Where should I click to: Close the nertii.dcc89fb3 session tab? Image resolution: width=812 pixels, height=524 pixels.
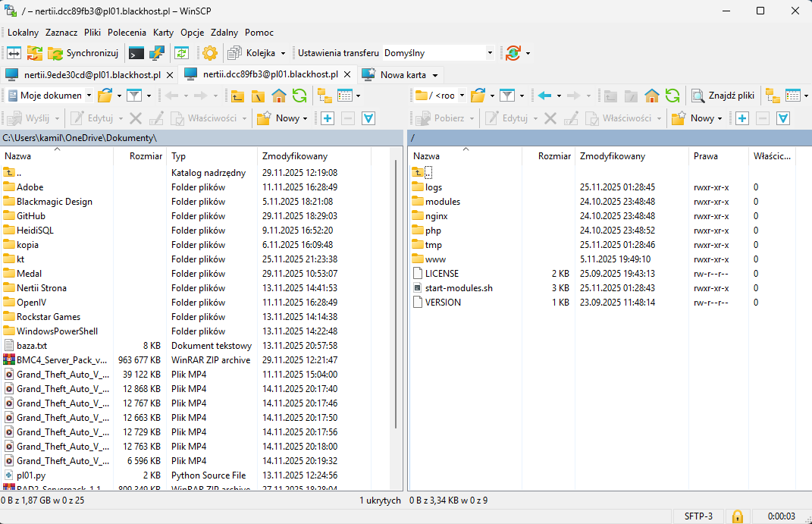click(347, 74)
